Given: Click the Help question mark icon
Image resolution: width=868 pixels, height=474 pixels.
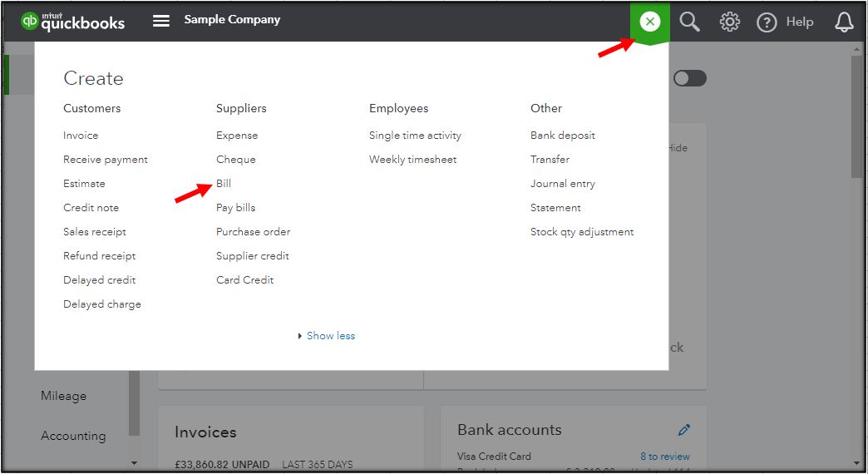Looking at the screenshot, I should (x=767, y=22).
